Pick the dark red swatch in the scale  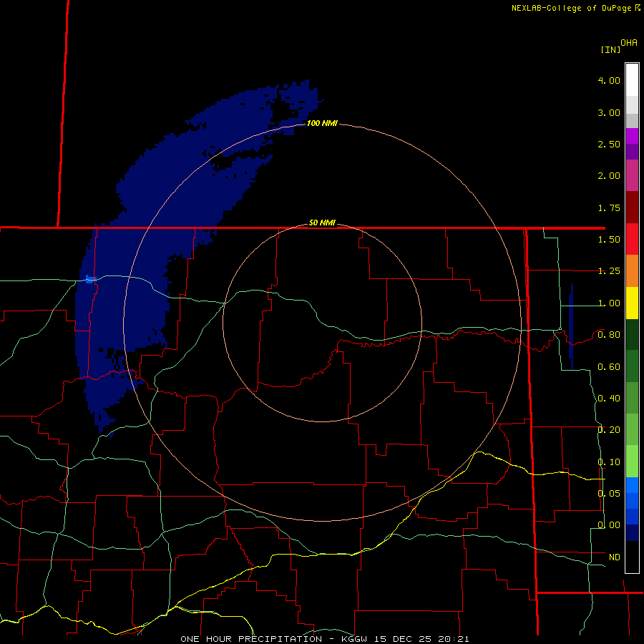[632, 208]
